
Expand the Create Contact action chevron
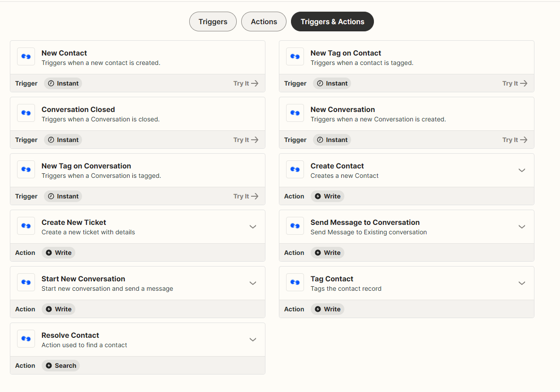(x=521, y=170)
